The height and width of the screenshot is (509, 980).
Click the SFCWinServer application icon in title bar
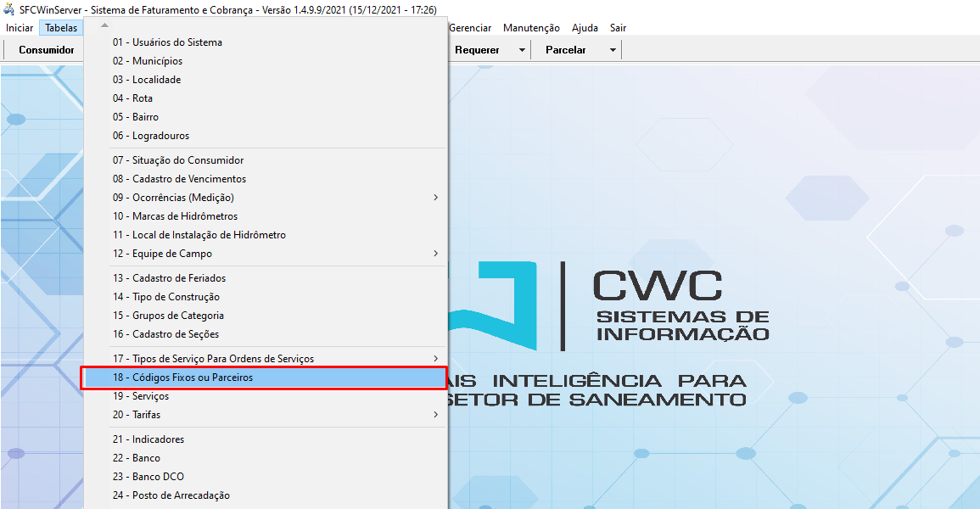point(9,9)
